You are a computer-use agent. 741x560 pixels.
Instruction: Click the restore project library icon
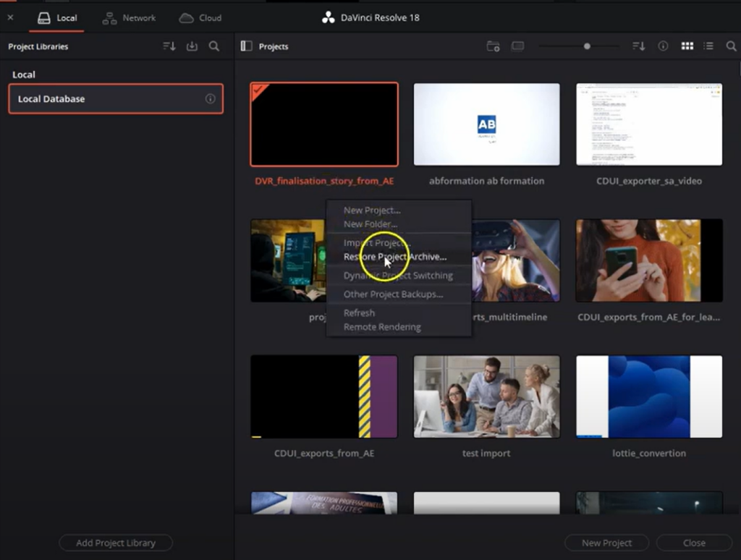tap(192, 46)
